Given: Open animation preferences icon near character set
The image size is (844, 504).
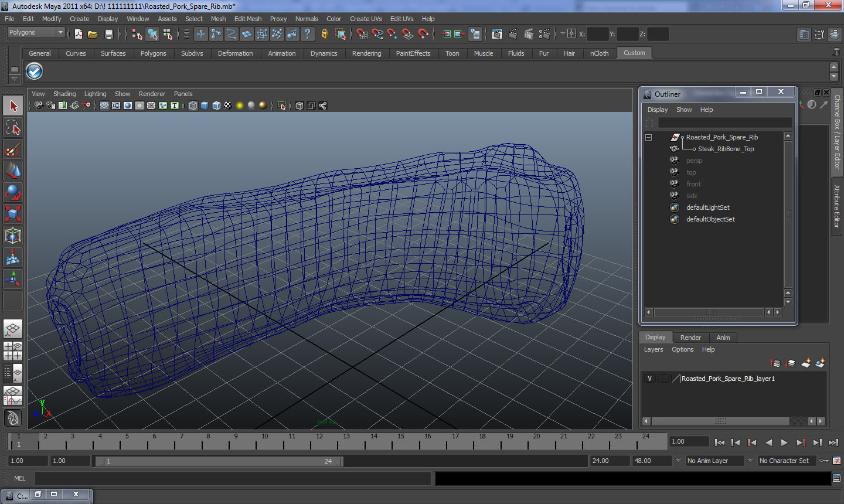Looking at the screenshot, I should point(836,461).
